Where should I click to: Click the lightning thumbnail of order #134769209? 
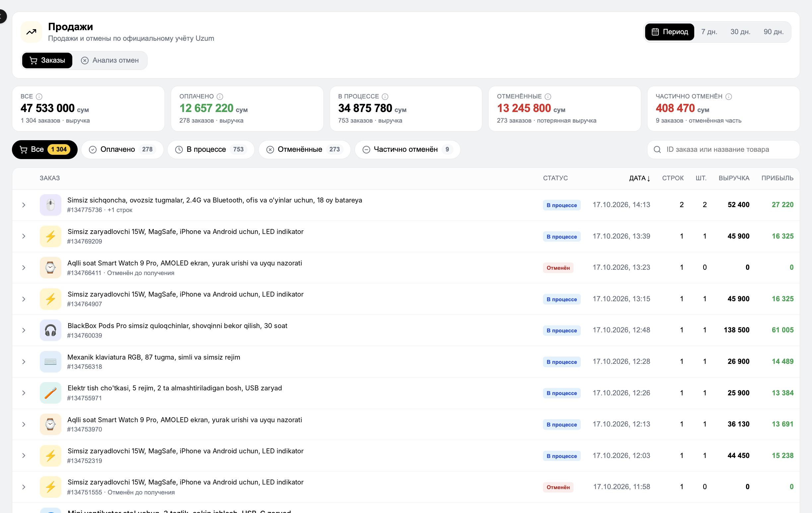tap(50, 236)
